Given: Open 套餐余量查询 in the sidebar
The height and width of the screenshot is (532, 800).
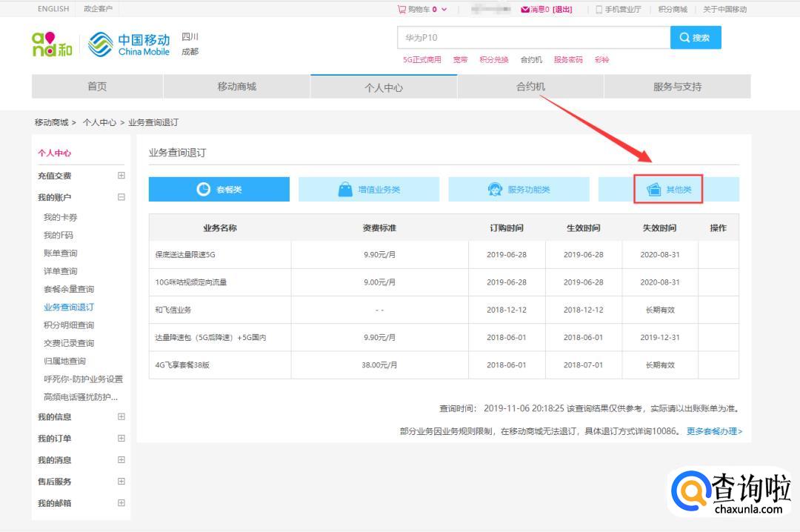Looking at the screenshot, I should tap(69, 289).
